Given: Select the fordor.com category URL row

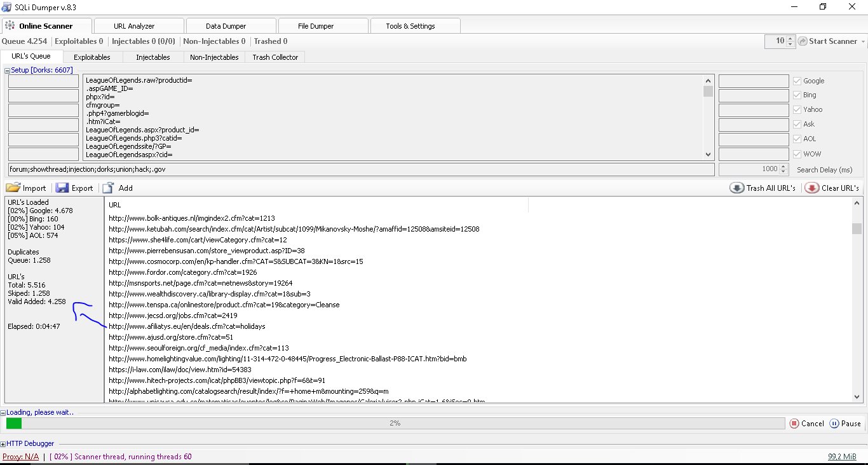Looking at the screenshot, I should pyautogui.click(x=182, y=272).
